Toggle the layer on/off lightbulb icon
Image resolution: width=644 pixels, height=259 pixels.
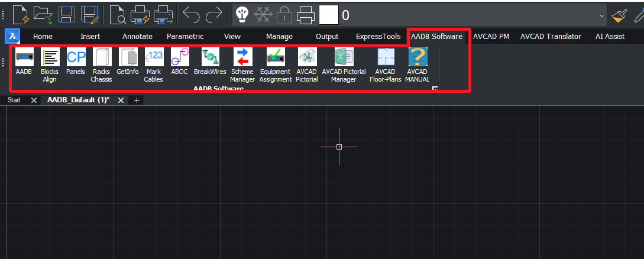click(241, 15)
